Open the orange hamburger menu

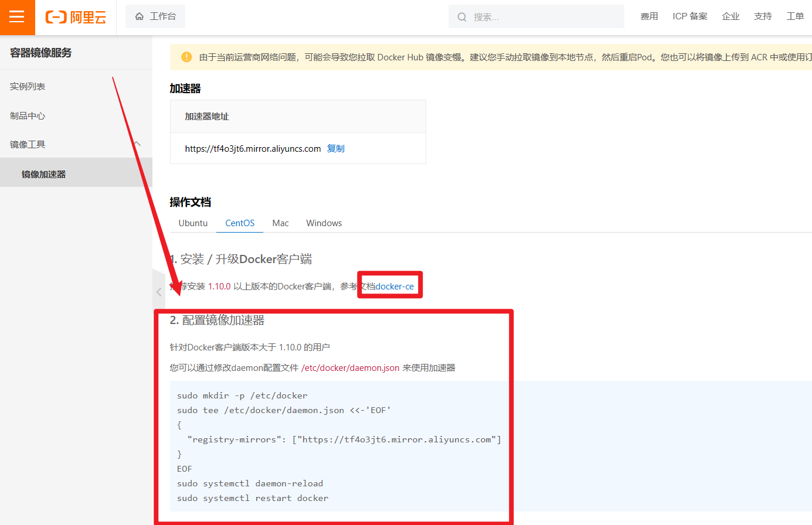[x=17, y=17]
